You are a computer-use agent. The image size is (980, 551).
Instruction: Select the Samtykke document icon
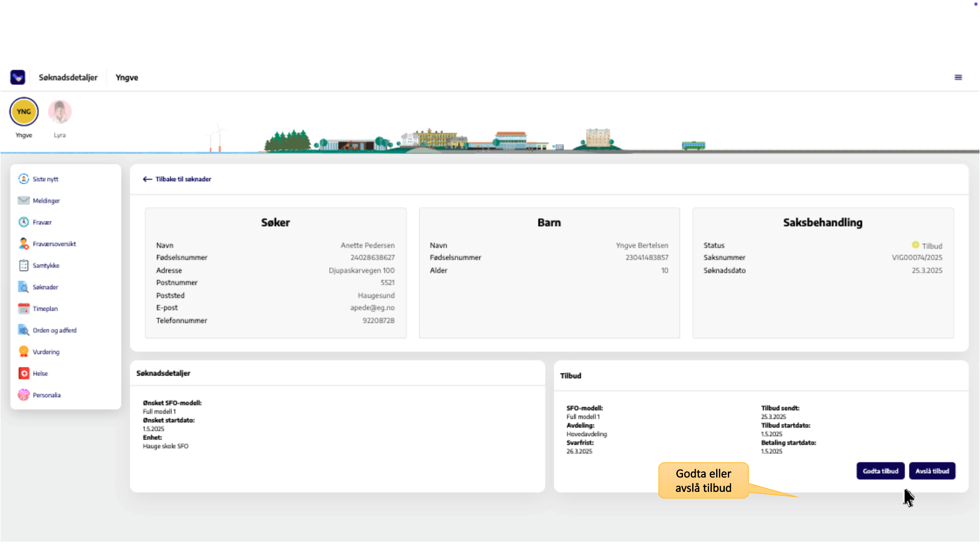(23, 265)
